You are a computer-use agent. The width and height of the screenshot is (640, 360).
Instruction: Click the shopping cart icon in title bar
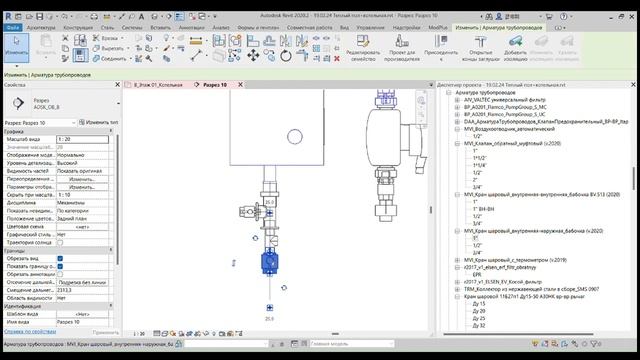coord(549,16)
